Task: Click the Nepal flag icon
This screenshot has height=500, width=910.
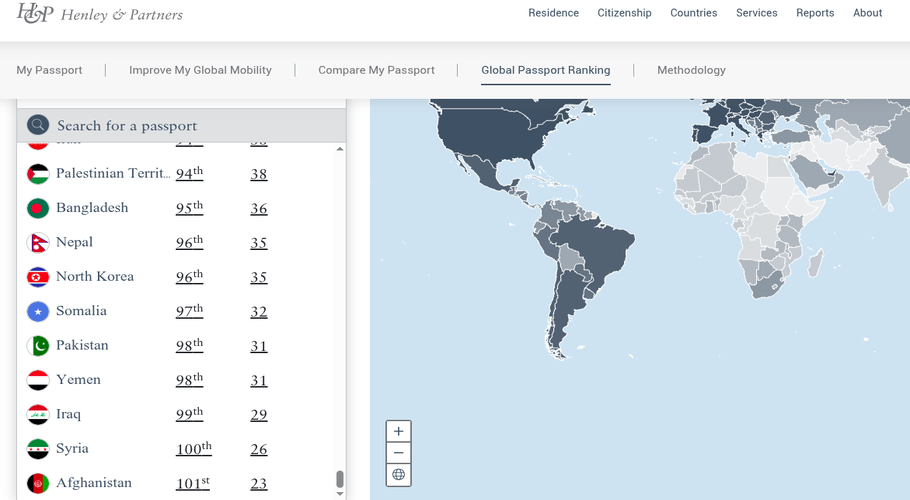Action: 38,242
